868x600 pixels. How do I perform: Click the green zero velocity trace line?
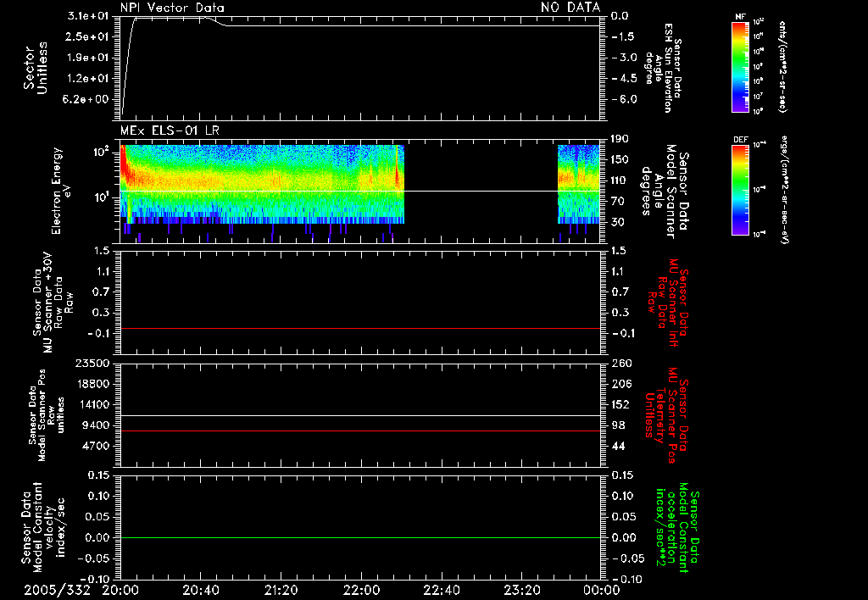(x=360, y=537)
